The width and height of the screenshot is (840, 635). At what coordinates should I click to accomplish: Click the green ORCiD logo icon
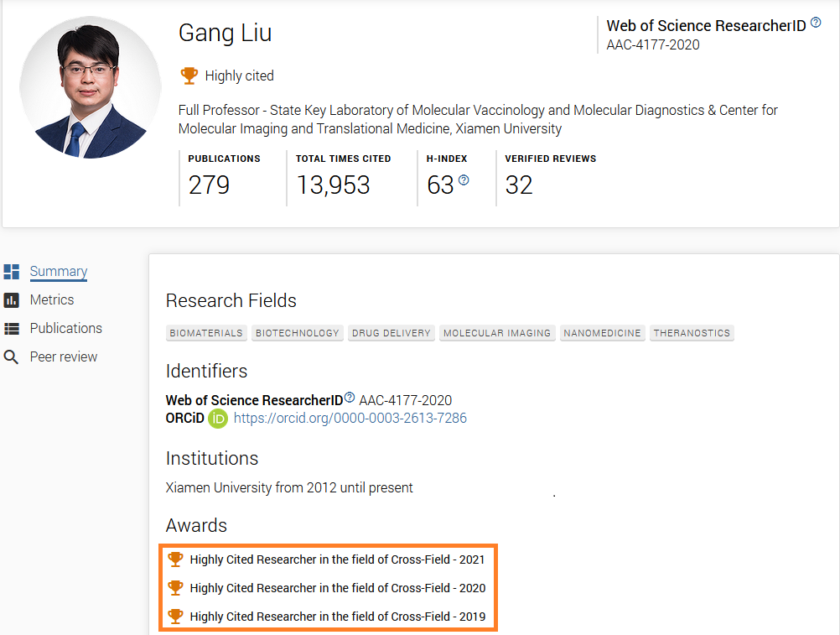click(218, 419)
